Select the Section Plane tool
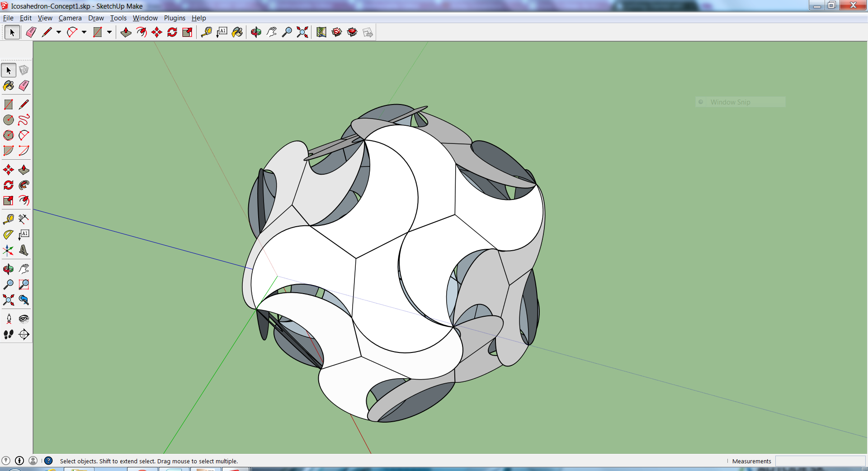The image size is (868, 471). coord(24,334)
